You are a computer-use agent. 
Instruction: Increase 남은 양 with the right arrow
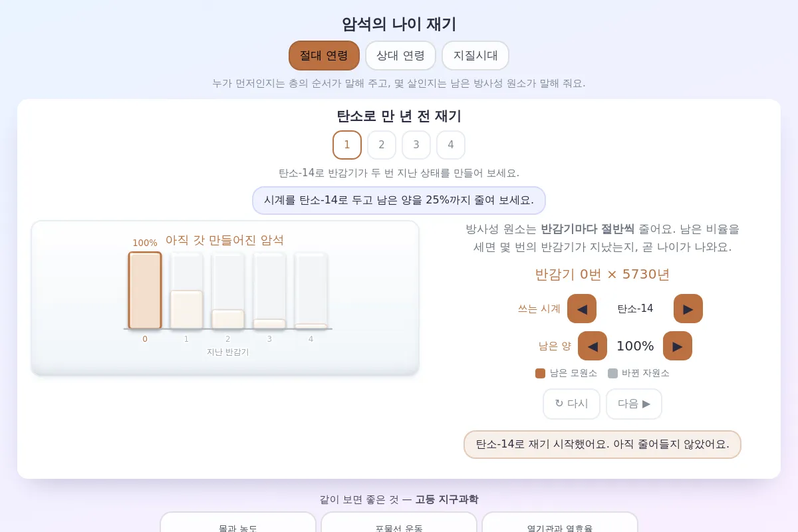pos(678,346)
